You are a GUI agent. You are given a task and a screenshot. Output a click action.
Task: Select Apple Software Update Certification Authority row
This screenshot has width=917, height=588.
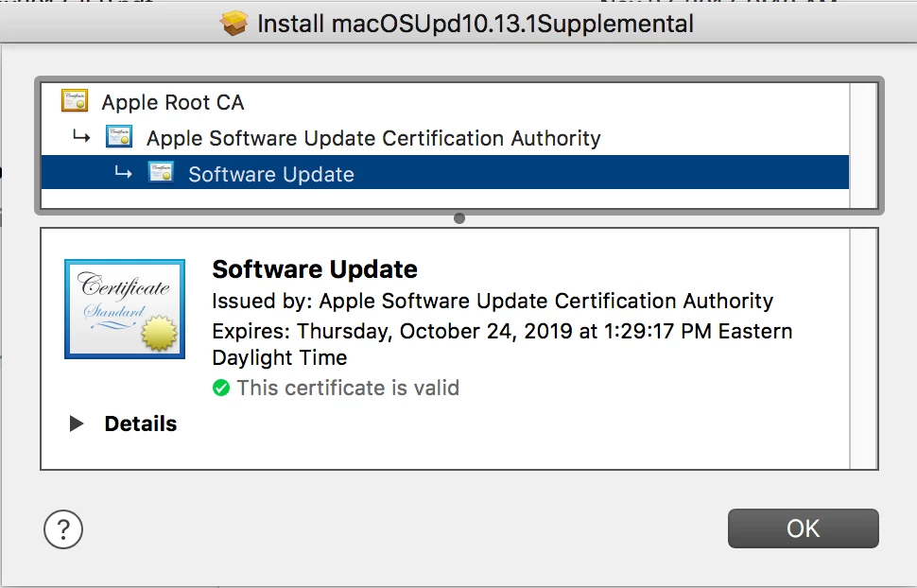(445, 137)
